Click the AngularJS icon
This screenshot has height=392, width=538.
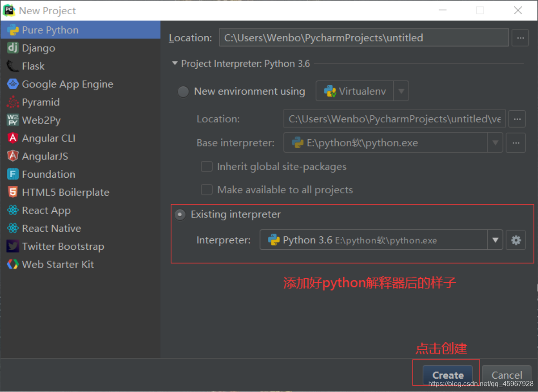pyautogui.click(x=13, y=156)
